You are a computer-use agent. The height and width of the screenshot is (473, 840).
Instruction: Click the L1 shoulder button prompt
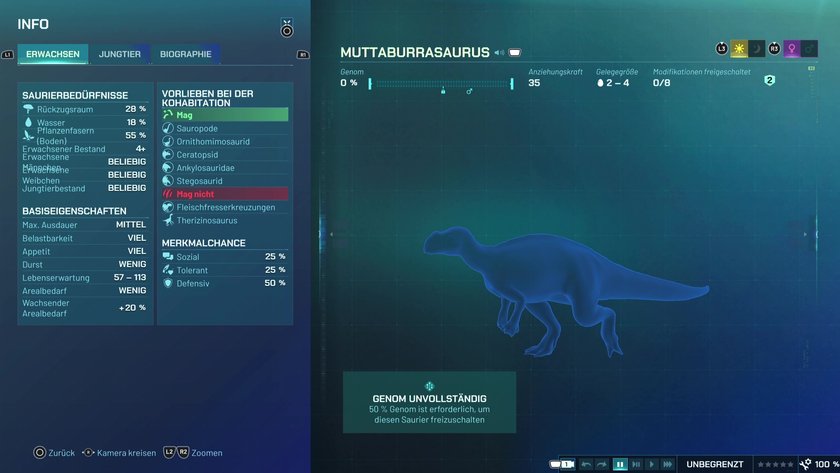(x=8, y=55)
